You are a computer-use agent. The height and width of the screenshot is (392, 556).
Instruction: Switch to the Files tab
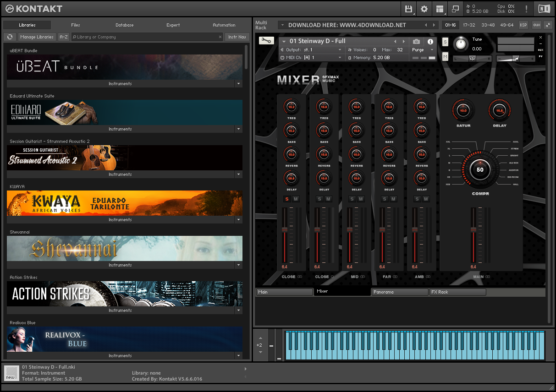point(76,25)
